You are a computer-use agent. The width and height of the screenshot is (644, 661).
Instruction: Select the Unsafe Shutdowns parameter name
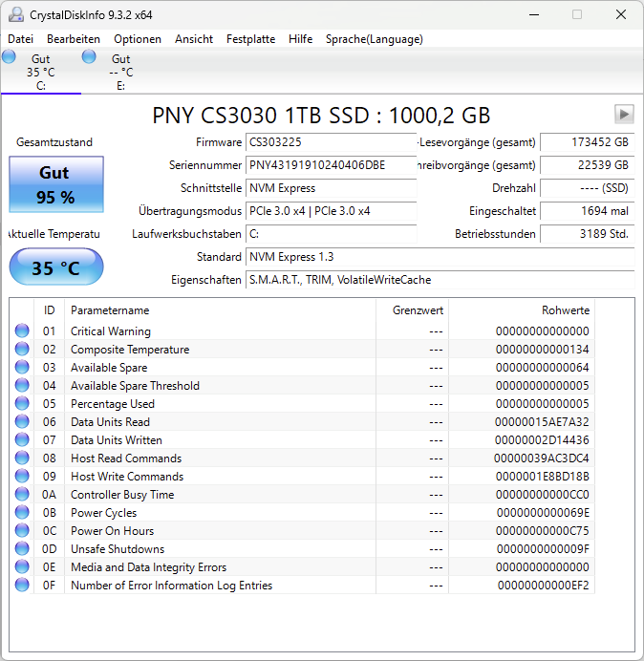click(118, 549)
